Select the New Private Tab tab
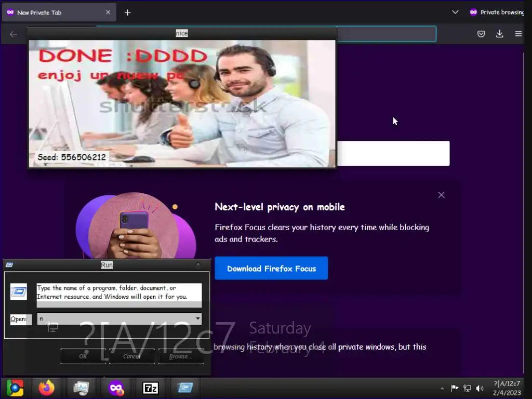This screenshot has width=532, height=399. point(59,12)
